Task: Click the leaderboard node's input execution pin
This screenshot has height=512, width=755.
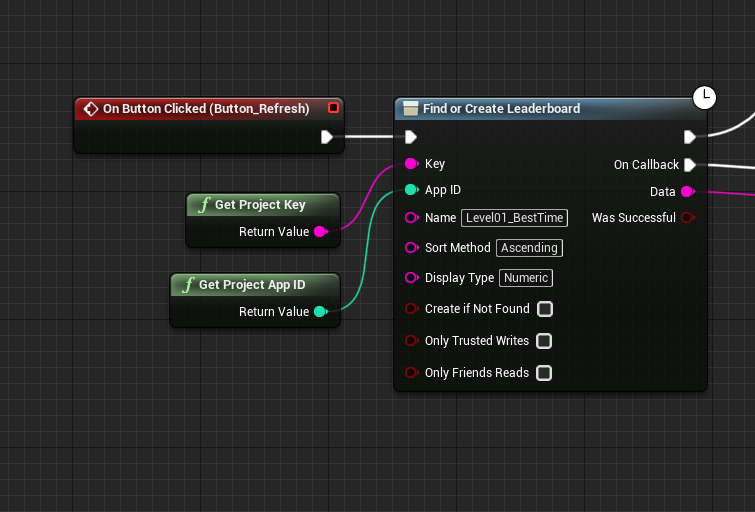Action: [x=411, y=137]
